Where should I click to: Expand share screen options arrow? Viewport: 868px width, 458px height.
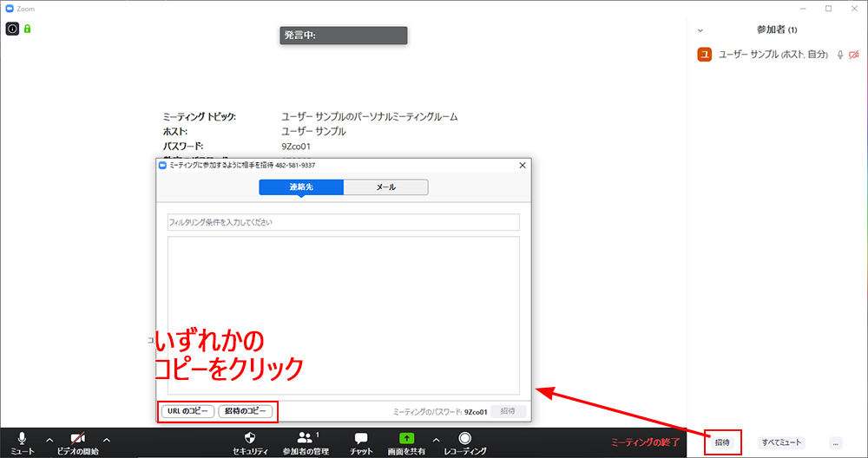click(x=436, y=439)
